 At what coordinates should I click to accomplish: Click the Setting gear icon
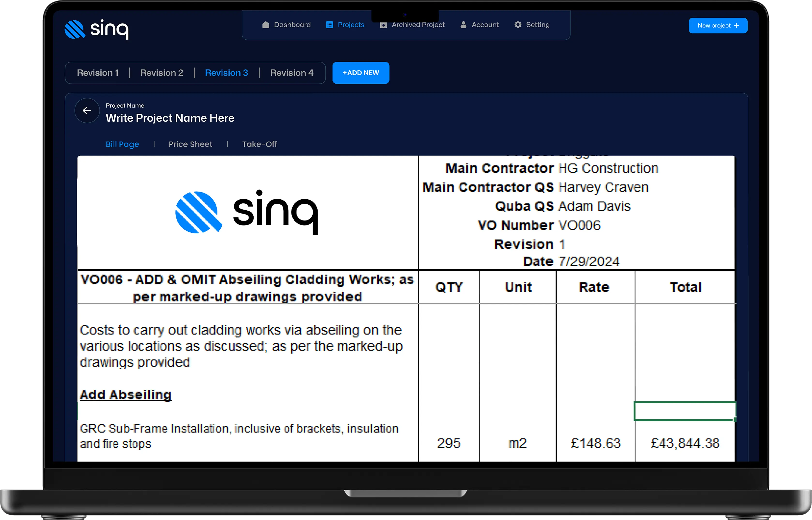click(518, 25)
